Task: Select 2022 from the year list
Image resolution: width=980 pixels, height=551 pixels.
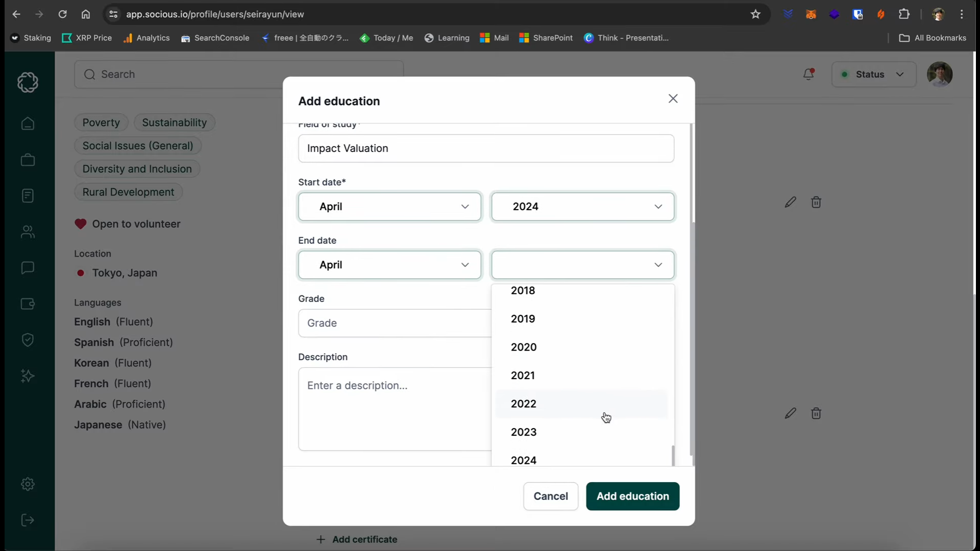Action: click(524, 404)
